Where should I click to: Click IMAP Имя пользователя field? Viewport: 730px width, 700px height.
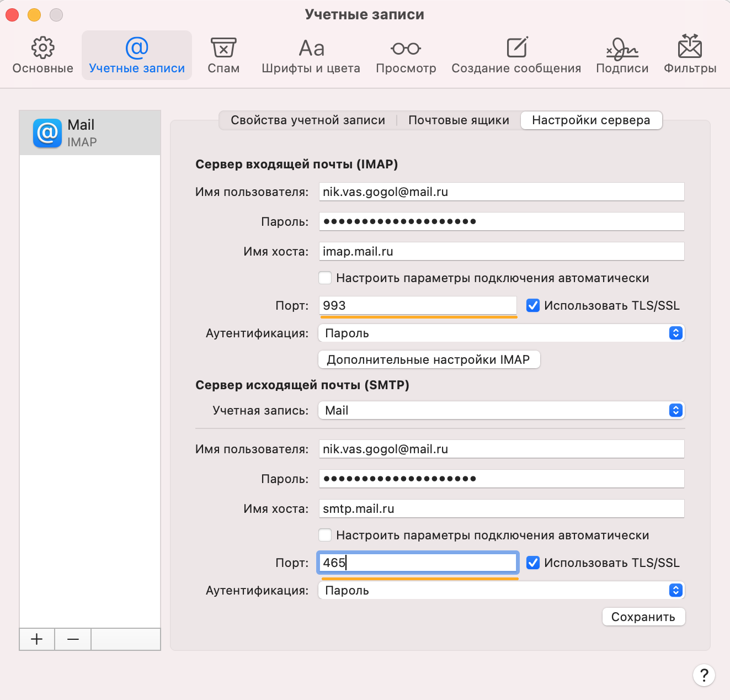pyautogui.click(x=502, y=192)
